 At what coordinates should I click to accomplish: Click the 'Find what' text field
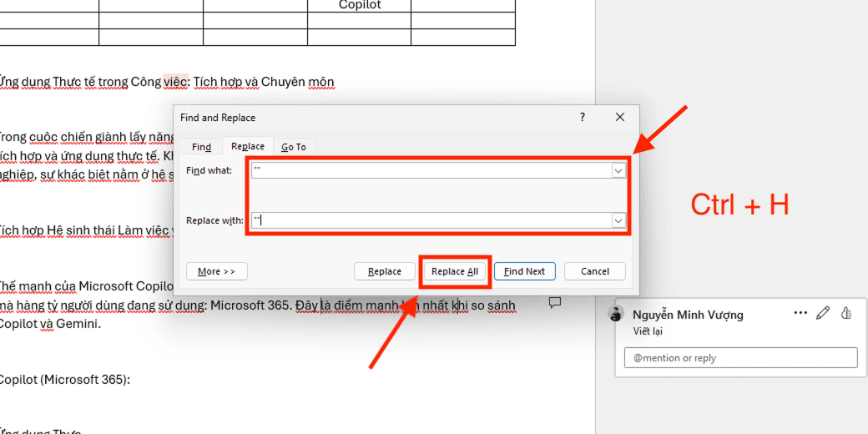(x=430, y=170)
